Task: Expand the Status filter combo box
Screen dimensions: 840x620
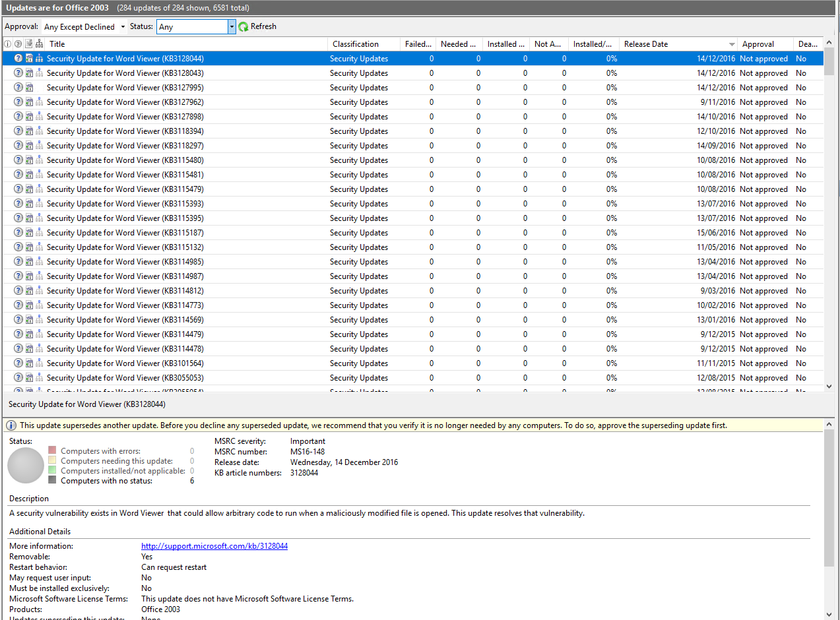Action: click(232, 27)
